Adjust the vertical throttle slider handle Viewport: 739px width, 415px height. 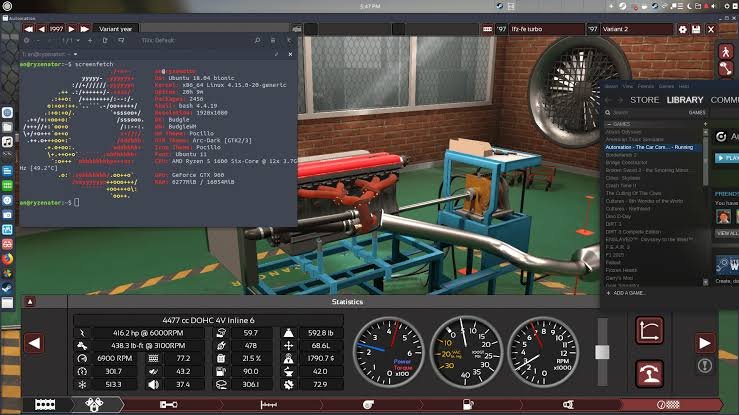[x=602, y=352]
